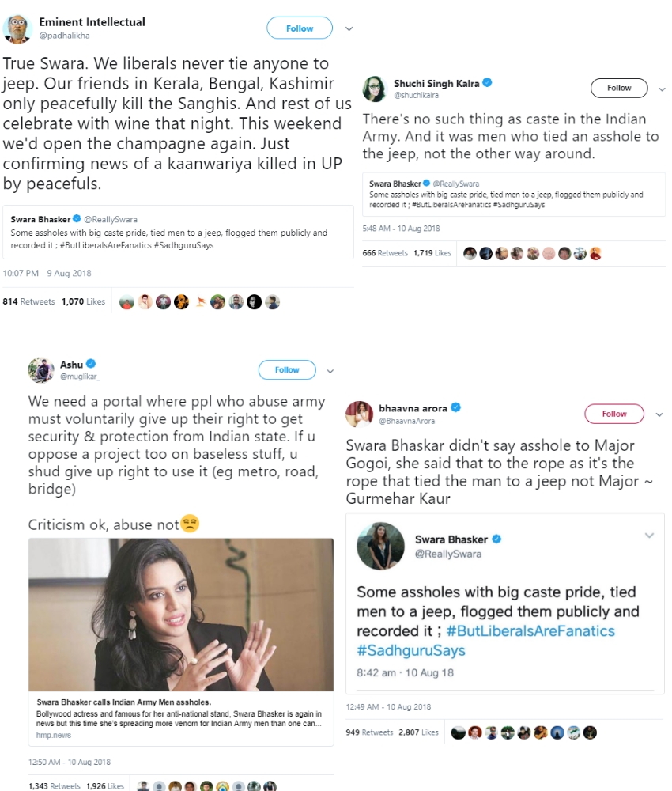Expand options chevron on Eminent Intellectual tweet
The height and width of the screenshot is (791, 672).
tap(349, 28)
